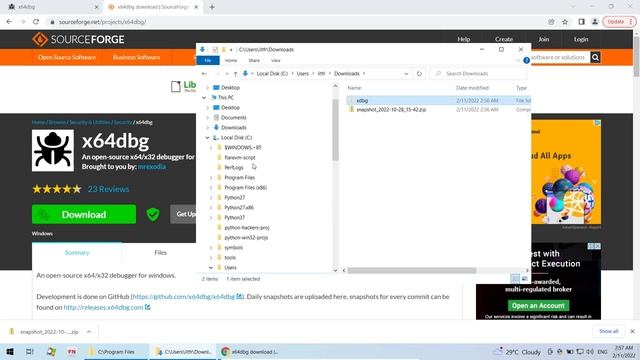The image size is (640, 360).
Task: Open Explorer Share ribbon tab
Action: pos(254,60)
